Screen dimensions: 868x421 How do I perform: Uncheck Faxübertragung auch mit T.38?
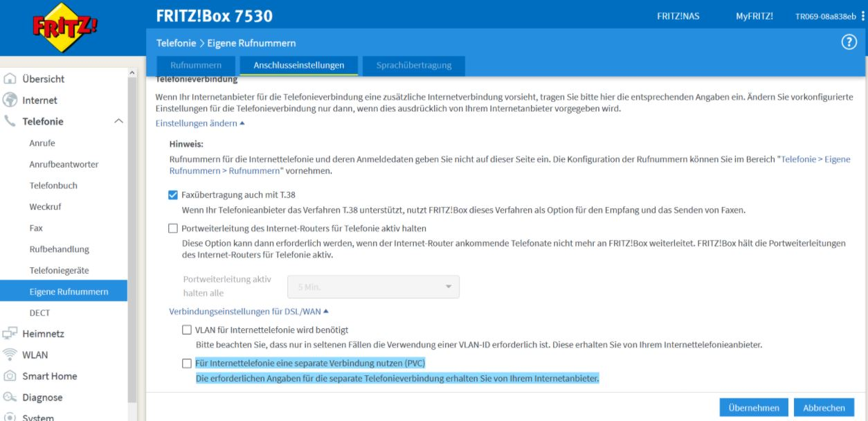click(x=173, y=195)
